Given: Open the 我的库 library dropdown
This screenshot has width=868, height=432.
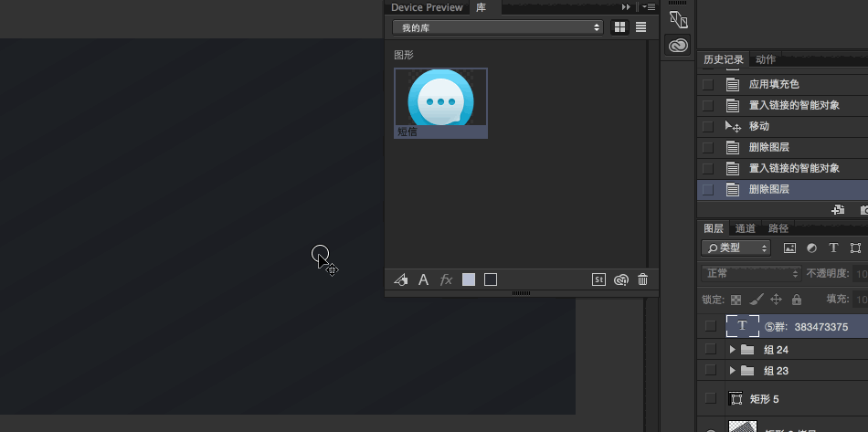Looking at the screenshot, I should (498, 27).
